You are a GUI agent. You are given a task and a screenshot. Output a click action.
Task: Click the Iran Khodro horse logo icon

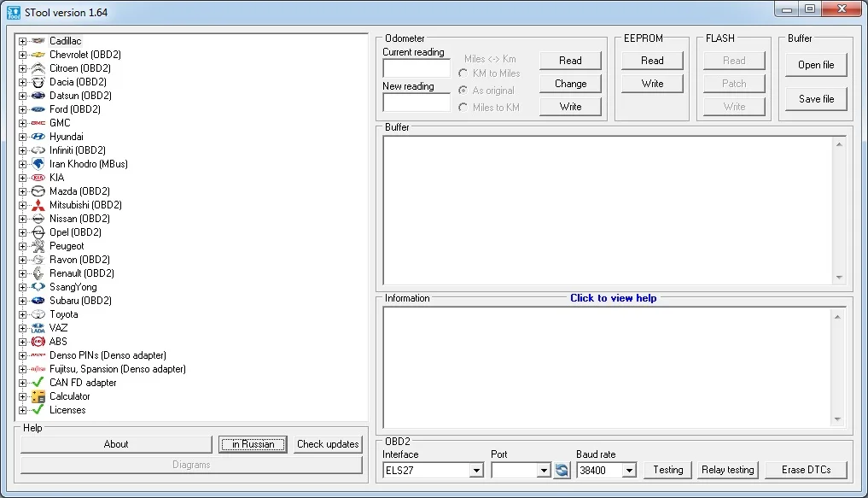click(38, 164)
